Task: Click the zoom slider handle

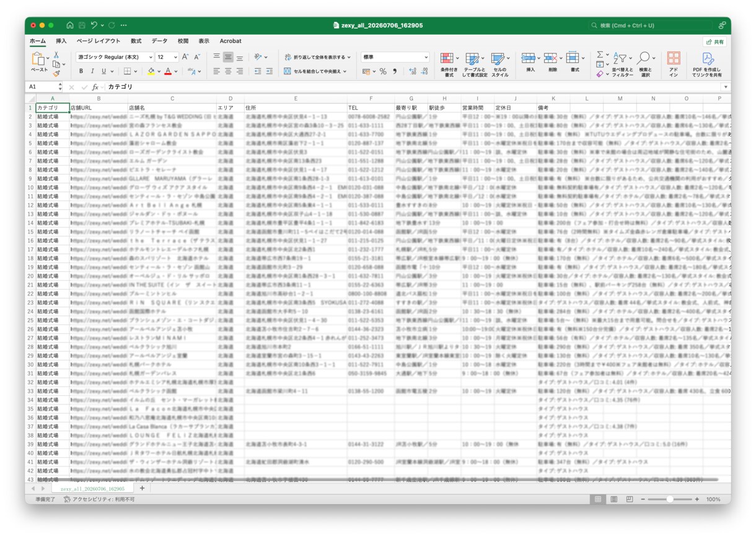Action: 670,499
